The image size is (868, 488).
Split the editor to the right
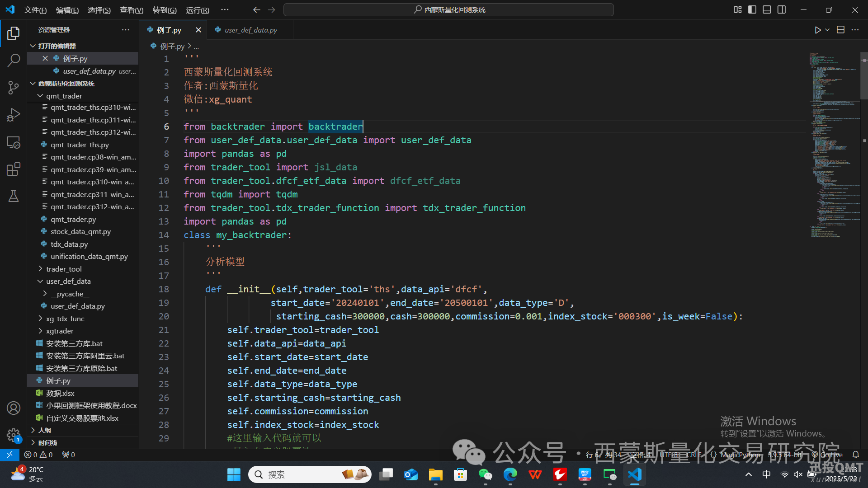[x=840, y=30]
